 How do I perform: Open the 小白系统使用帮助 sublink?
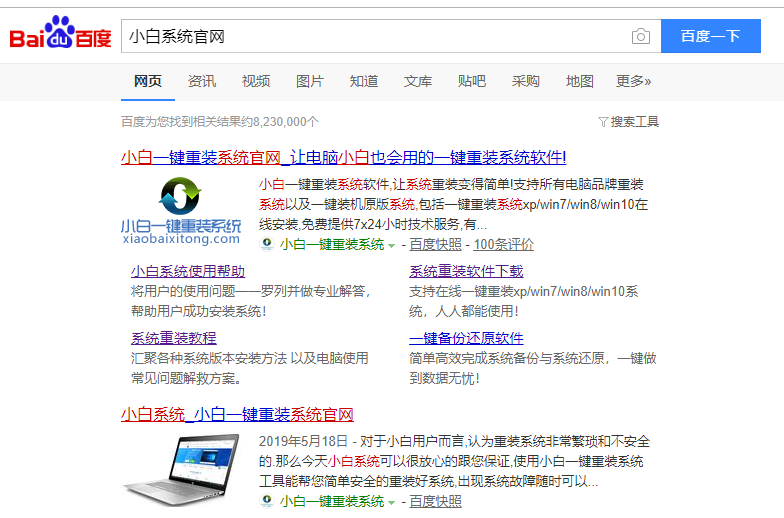tap(188, 271)
